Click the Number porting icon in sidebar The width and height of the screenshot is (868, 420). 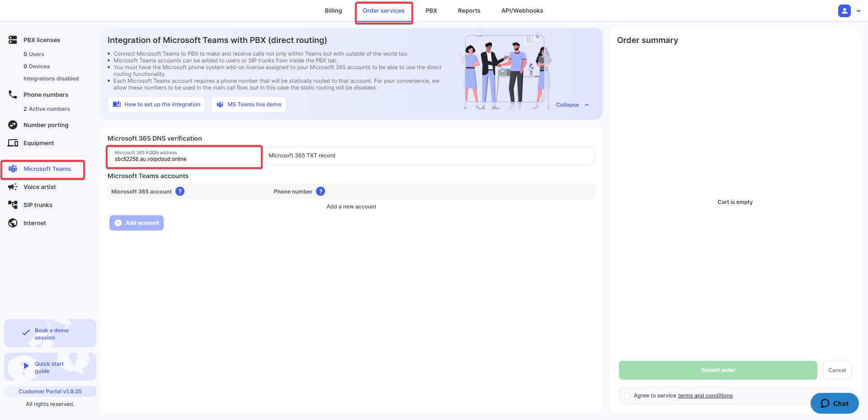coord(13,125)
